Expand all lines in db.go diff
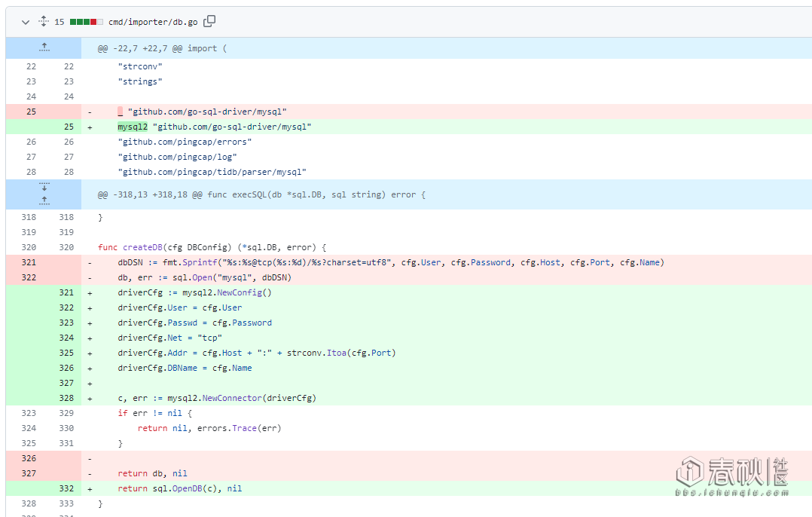 tap(44, 21)
